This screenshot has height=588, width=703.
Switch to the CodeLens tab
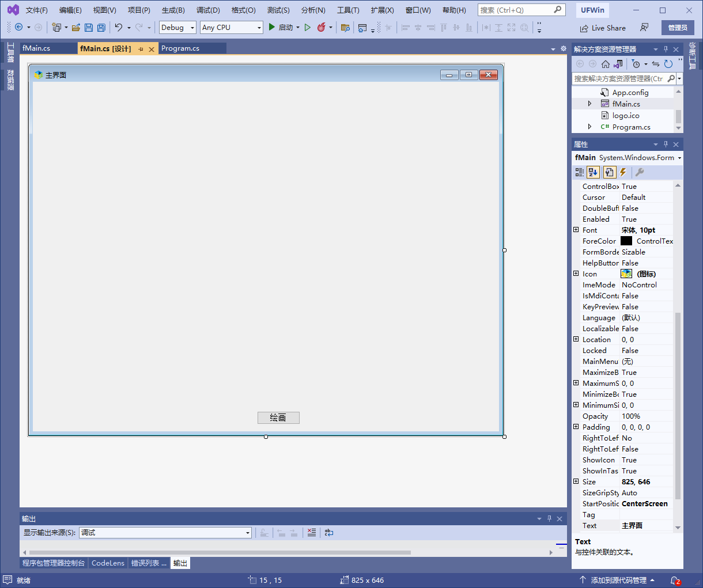click(108, 563)
